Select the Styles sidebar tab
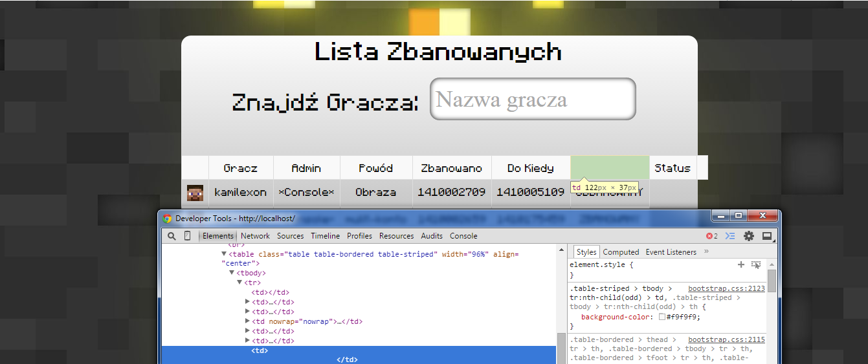The height and width of the screenshot is (364, 868). pyautogui.click(x=586, y=252)
